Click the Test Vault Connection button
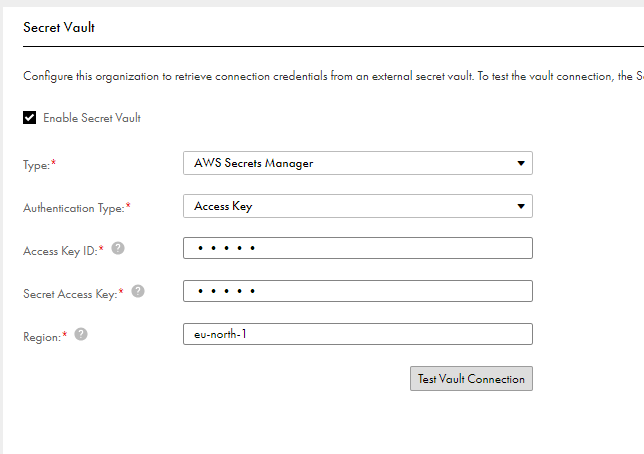The height and width of the screenshot is (454, 644). click(471, 378)
